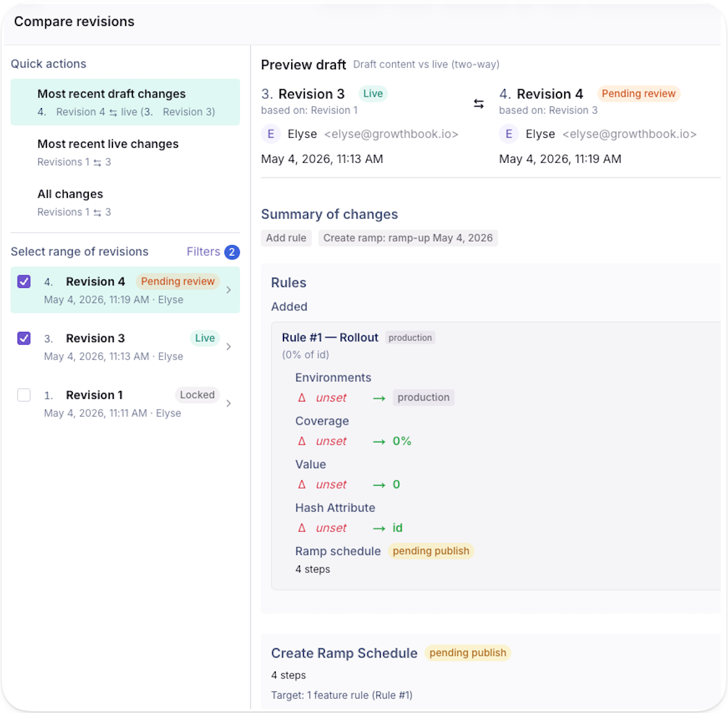Click the Rule #1 — Rollout title
The image size is (728, 713).
(330, 337)
